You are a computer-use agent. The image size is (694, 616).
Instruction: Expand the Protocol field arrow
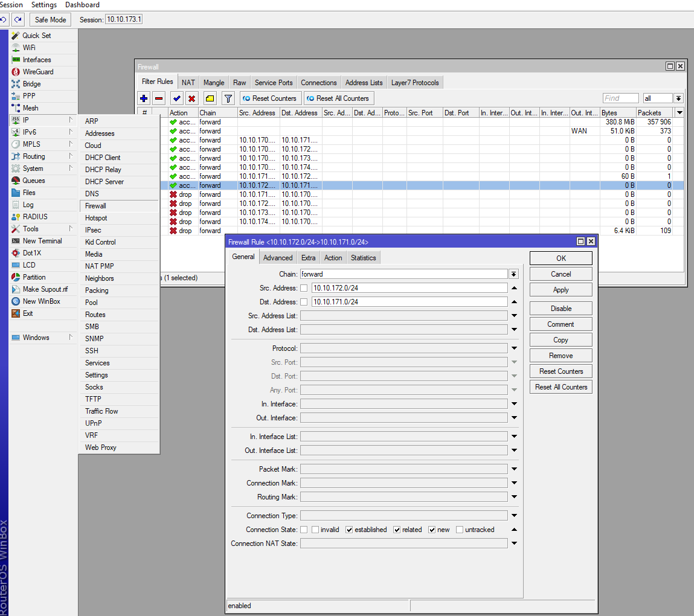coord(514,348)
